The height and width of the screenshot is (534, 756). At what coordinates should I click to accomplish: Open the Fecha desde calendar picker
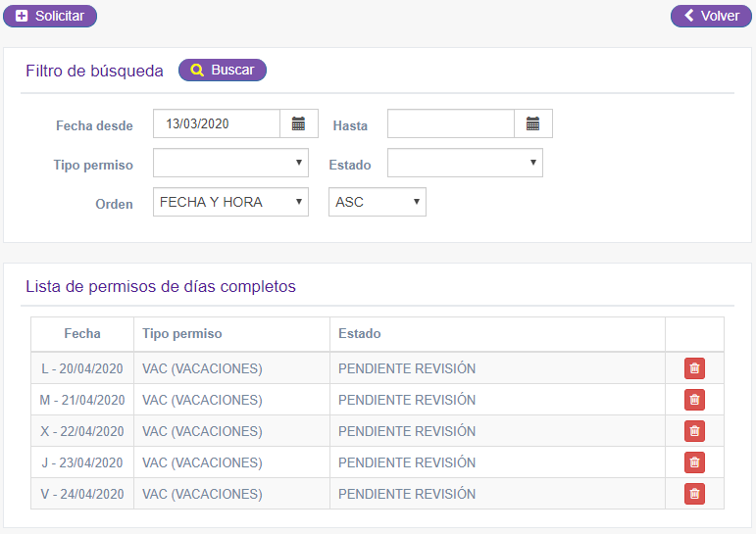point(298,123)
